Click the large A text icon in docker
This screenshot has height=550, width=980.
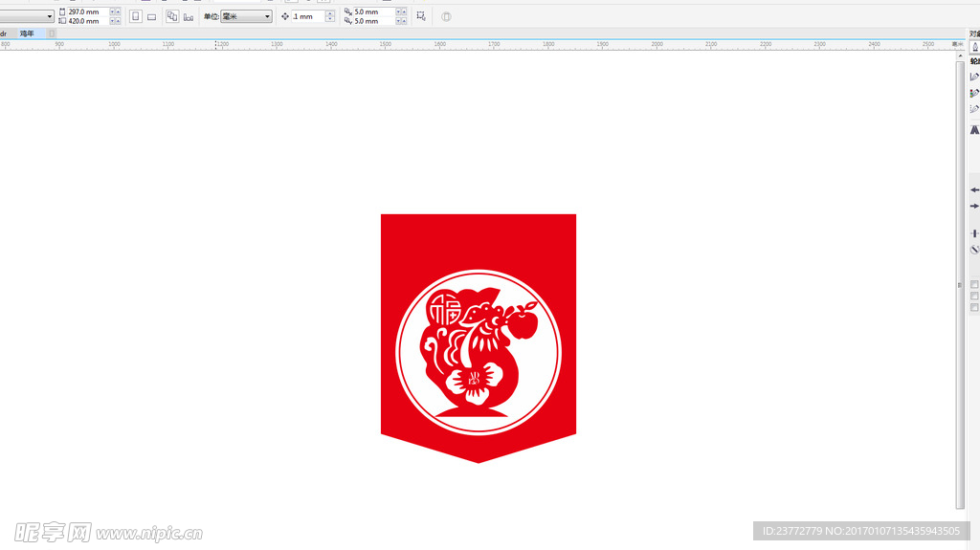point(974,129)
